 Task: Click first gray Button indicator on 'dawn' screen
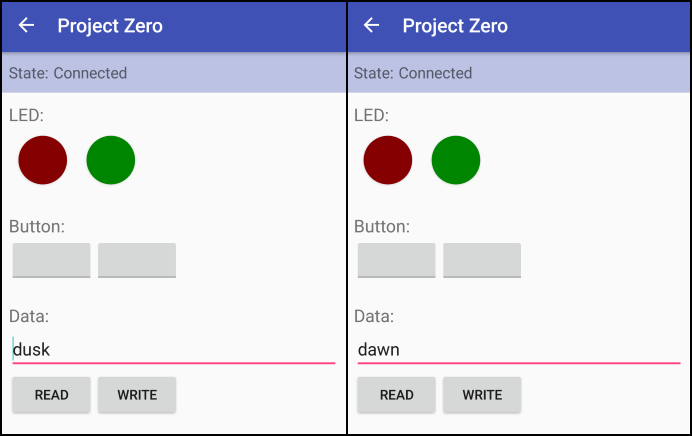tap(396, 260)
